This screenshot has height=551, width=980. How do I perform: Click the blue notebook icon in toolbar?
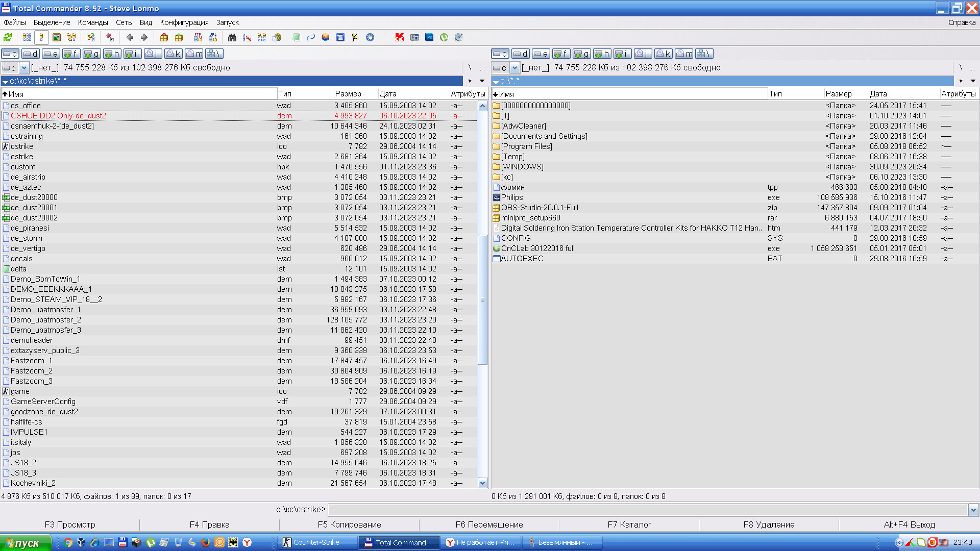(340, 37)
